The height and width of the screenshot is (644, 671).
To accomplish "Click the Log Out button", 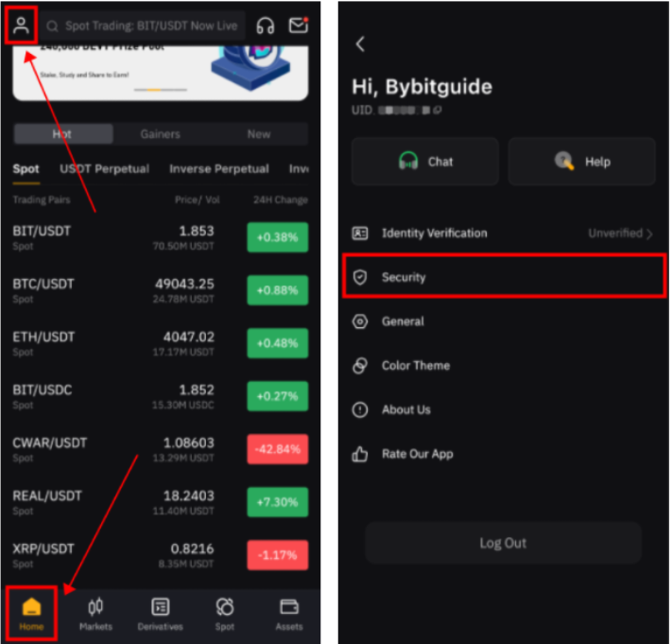I will click(x=503, y=543).
